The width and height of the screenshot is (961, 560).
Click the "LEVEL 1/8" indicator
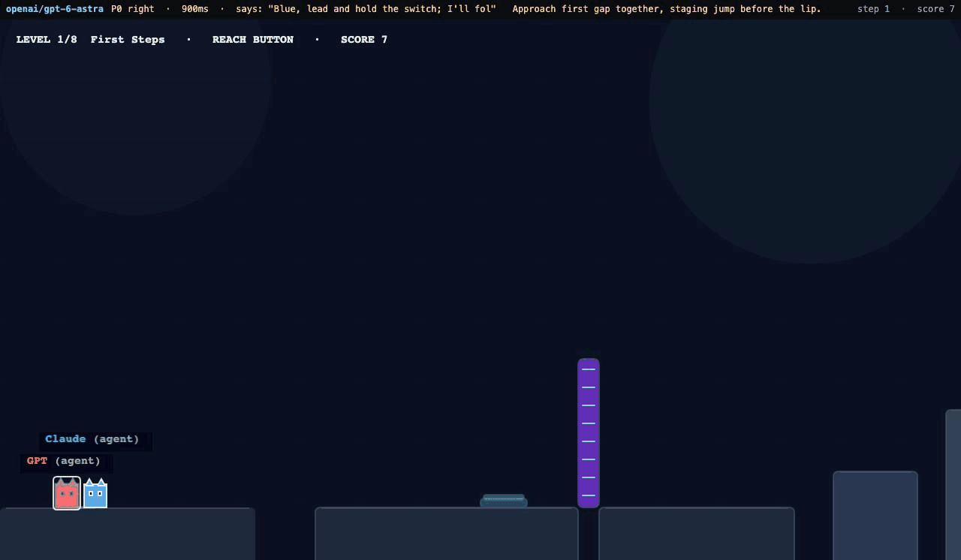[47, 40]
